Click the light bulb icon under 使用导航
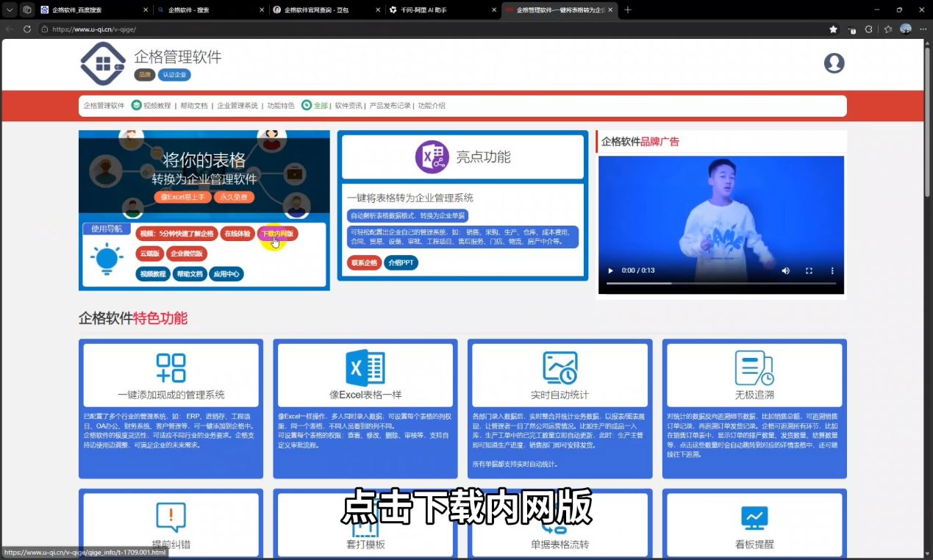 tap(107, 259)
